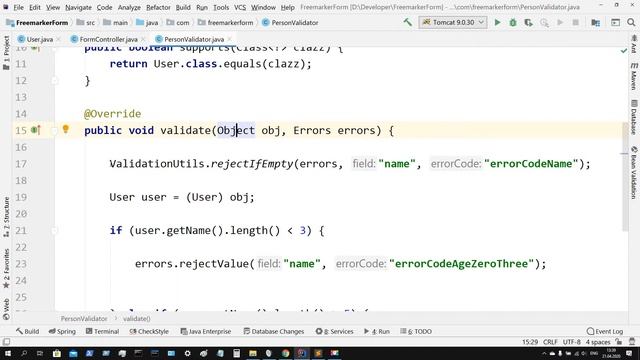Click the greyed-out Stop square icon
The height and width of the screenshot is (360, 640).
tap(576, 22)
